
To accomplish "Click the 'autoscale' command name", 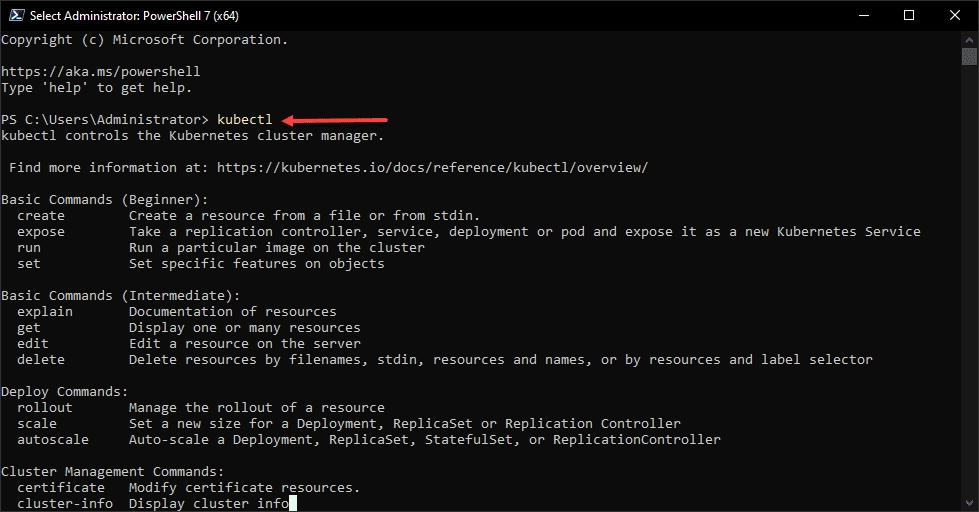I will (x=53, y=440).
